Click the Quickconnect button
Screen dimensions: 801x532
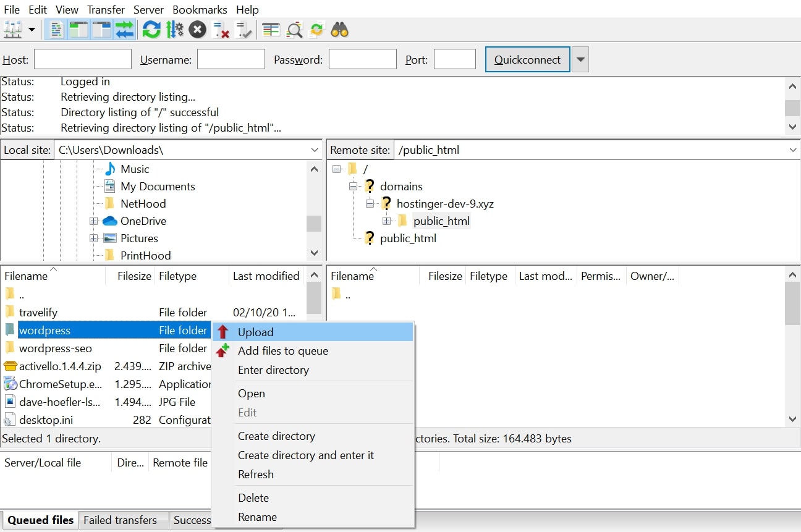point(527,59)
